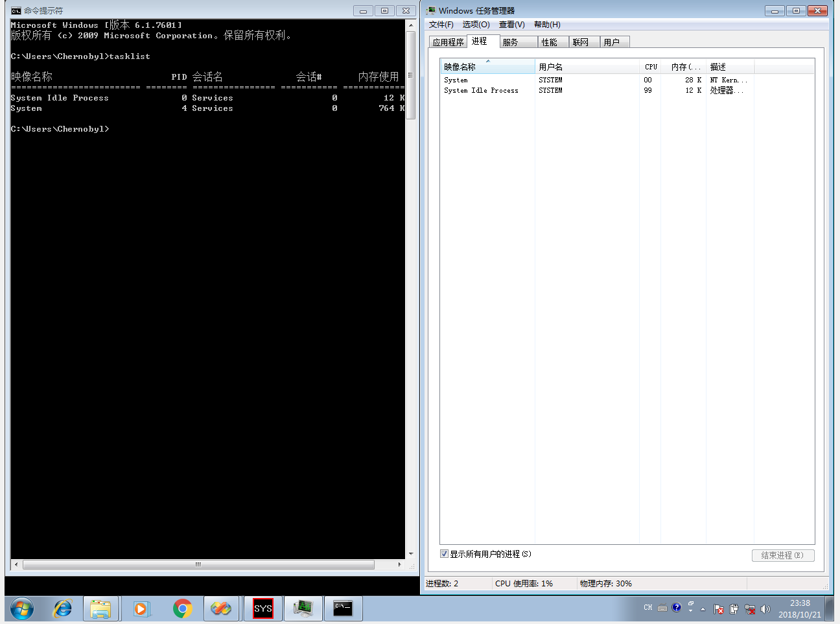The image size is (840, 624).
Task: Open Action Center flag tray icon
Action: point(719,609)
